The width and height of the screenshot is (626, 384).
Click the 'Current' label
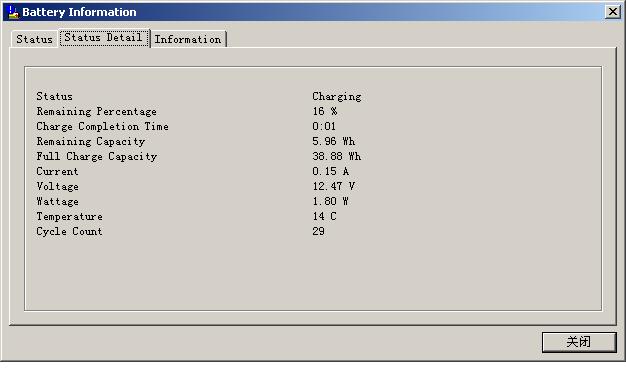(x=57, y=171)
